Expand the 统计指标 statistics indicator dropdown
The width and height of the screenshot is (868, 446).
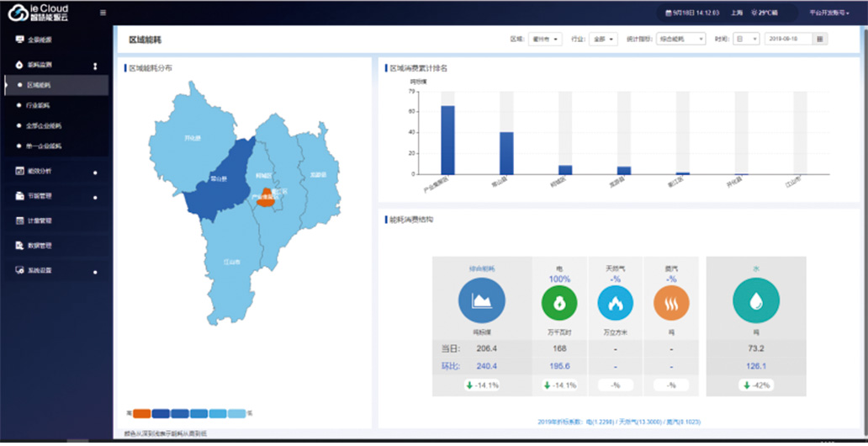[679, 39]
